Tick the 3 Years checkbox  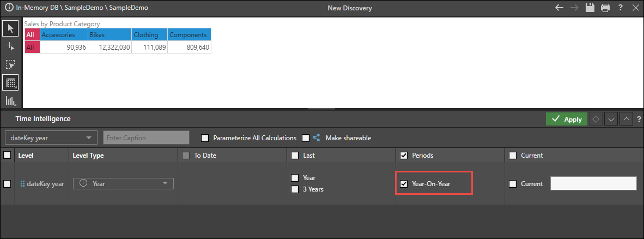(295, 189)
